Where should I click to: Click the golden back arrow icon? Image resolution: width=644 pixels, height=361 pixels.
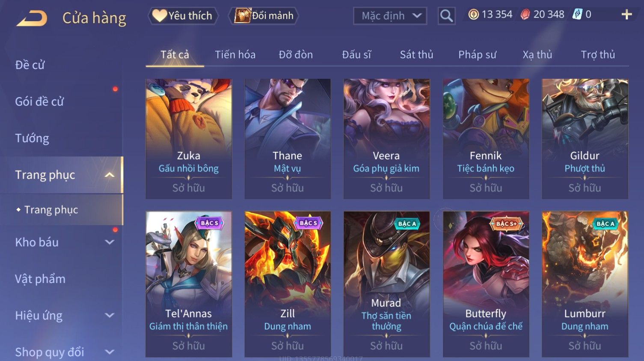pyautogui.click(x=32, y=18)
